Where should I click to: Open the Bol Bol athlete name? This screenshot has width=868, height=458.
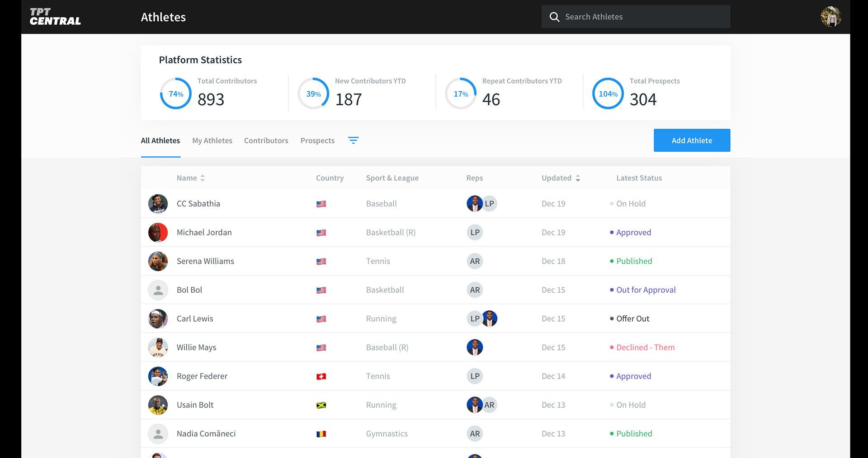tap(189, 290)
